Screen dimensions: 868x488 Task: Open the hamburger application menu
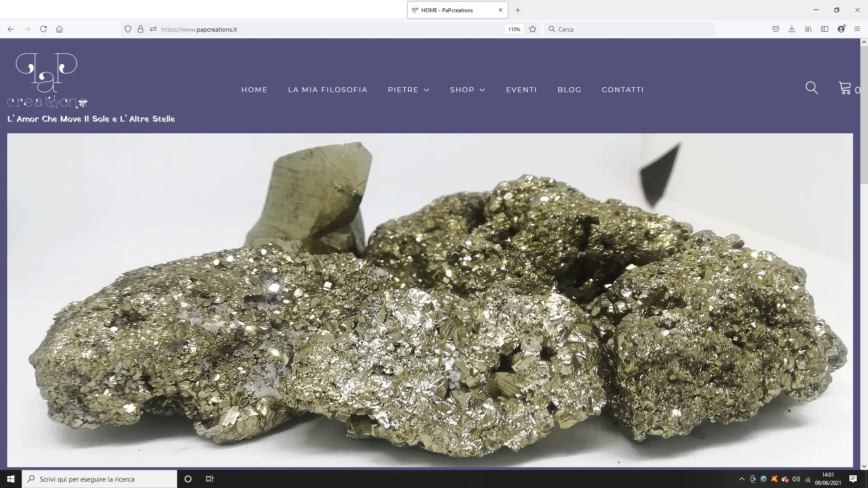click(857, 29)
